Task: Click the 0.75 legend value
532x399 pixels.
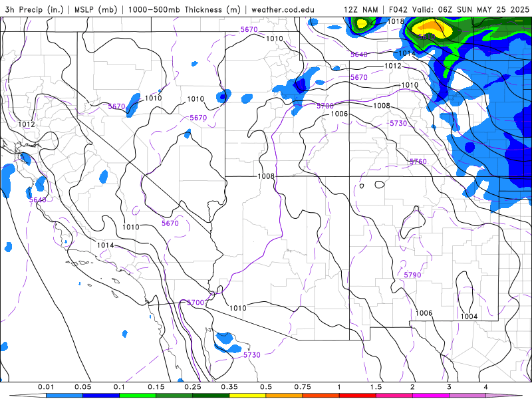Action: (303, 387)
